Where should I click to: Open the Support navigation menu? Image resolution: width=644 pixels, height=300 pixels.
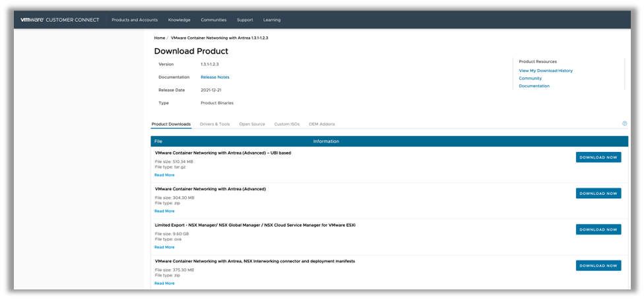[x=245, y=20]
